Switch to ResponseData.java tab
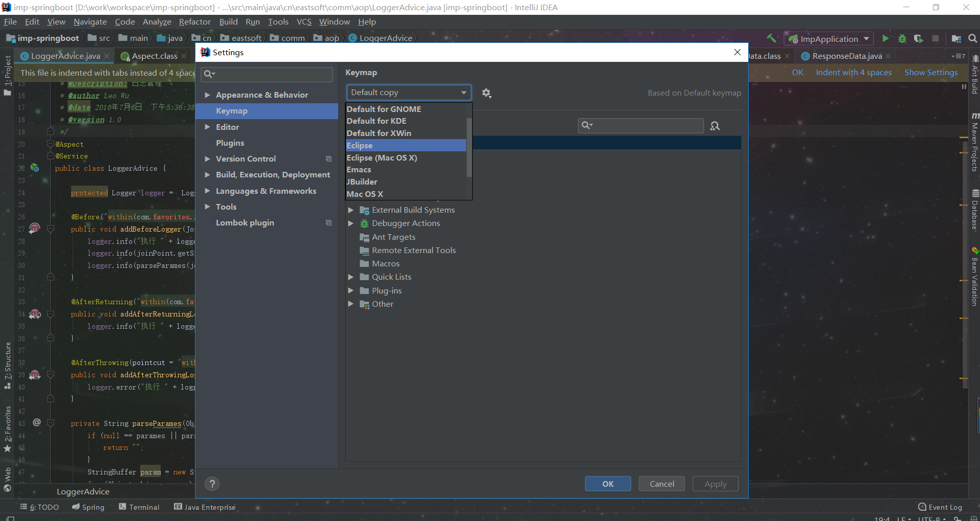 847,56
